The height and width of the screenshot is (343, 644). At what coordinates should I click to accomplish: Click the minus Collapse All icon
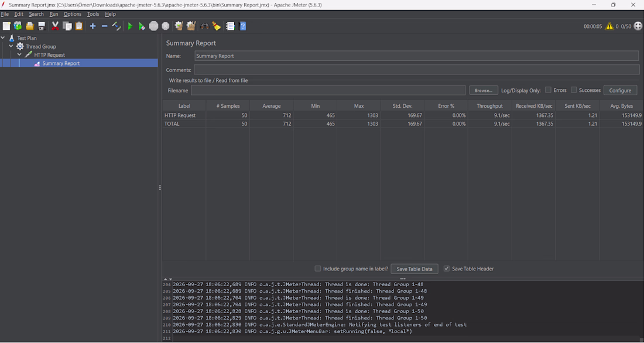coord(104,26)
